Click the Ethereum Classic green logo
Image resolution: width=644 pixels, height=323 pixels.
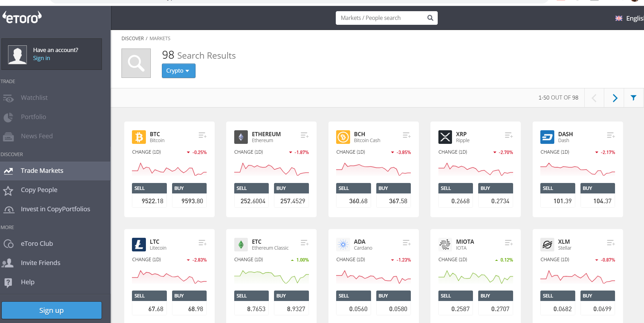(x=241, y=245)
